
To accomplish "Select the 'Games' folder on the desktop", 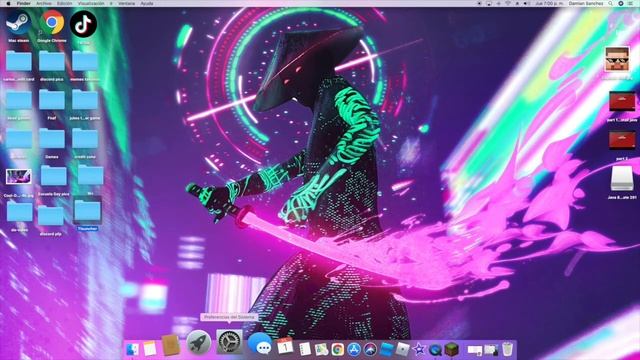I will pos(52,140).
